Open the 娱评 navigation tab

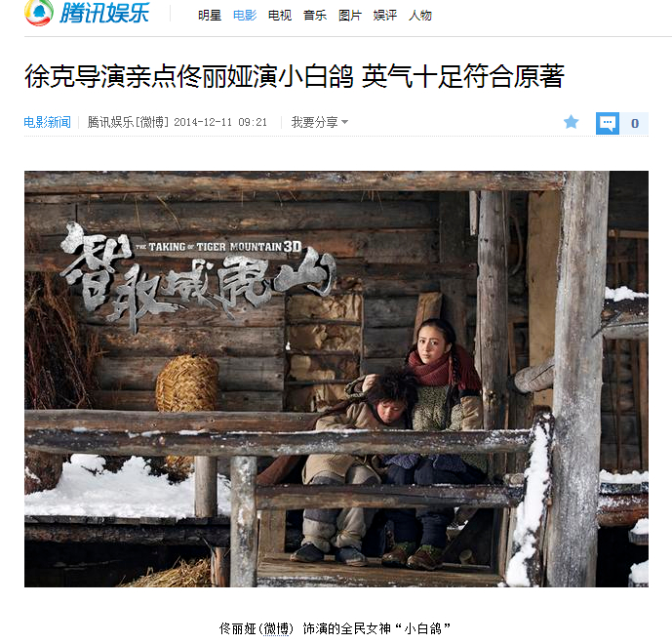tap(385, 16)
